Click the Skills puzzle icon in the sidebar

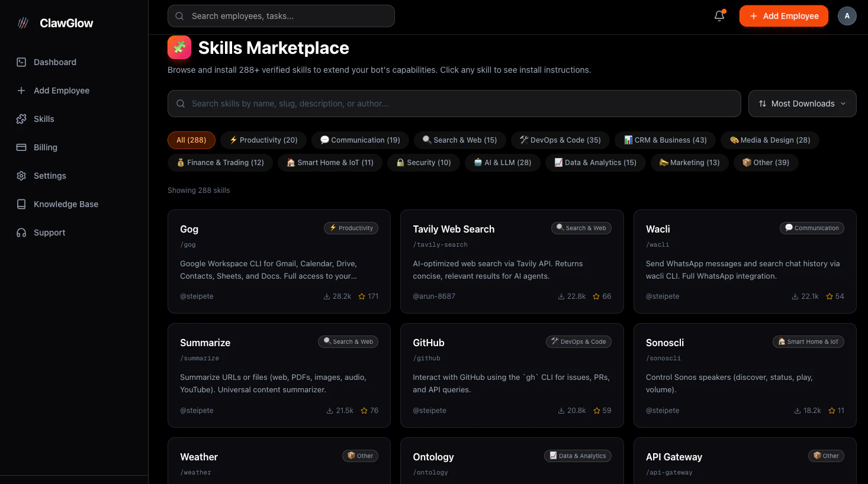point(21,119)
